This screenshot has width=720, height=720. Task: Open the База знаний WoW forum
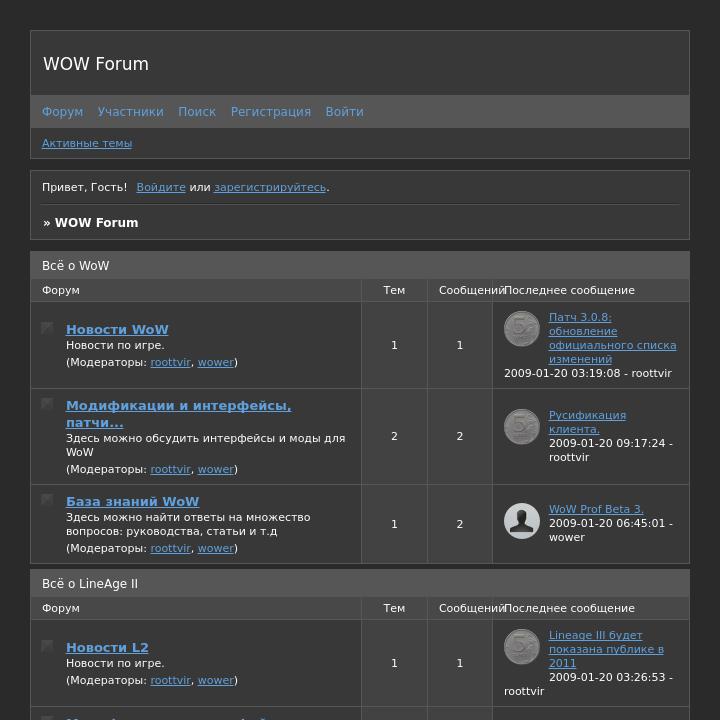pos(132,501)
